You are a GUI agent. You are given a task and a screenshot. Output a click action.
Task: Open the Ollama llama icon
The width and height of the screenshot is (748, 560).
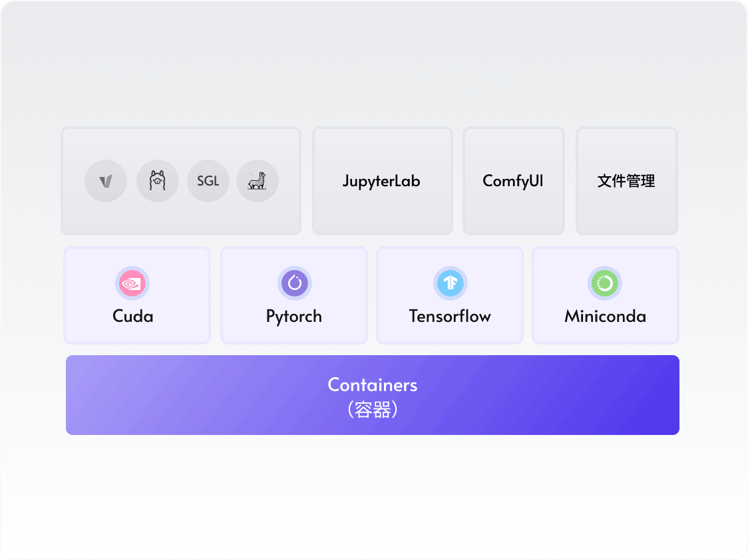click(157, 180)
